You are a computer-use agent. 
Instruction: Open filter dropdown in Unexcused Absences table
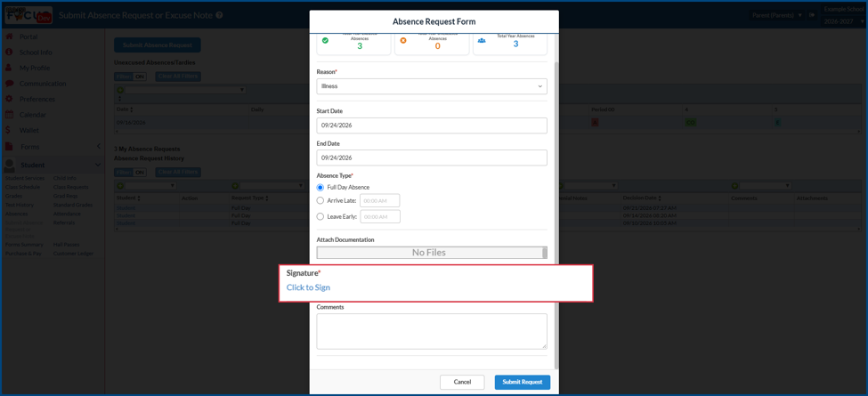click(185, 90)
